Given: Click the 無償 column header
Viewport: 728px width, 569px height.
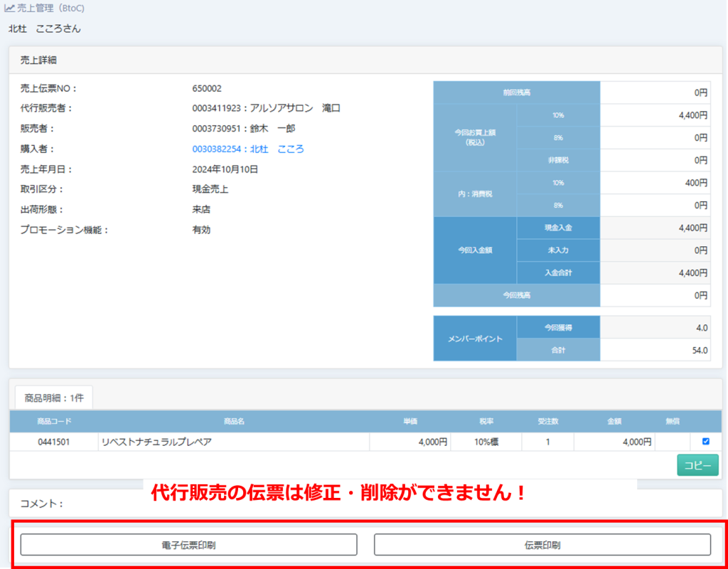Looking at the screenshot, I should tap(673, 422).
